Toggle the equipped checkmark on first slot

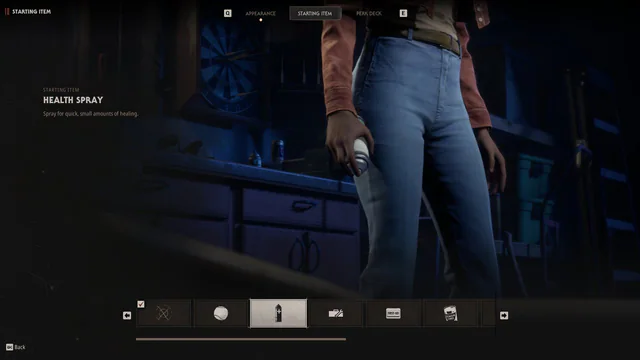[x=141, y=304]
